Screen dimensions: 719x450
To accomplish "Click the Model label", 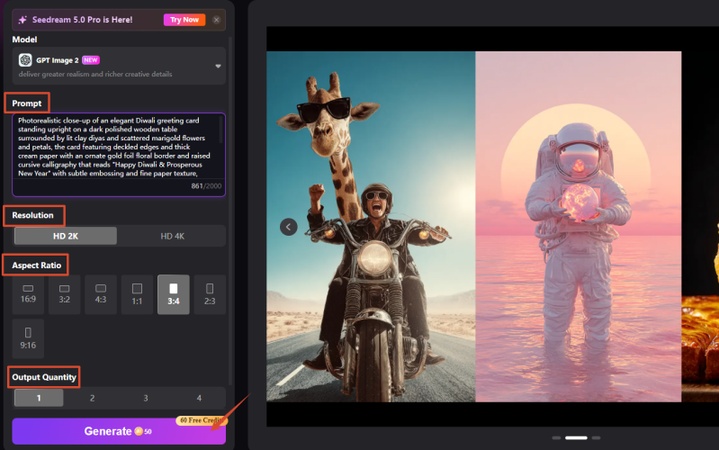I will point(25,39).
